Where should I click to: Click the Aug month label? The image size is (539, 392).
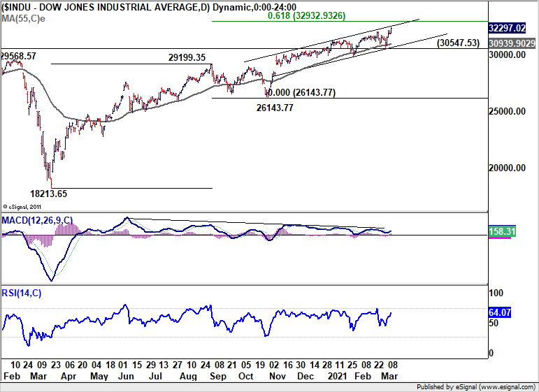[x=188, y=376]
